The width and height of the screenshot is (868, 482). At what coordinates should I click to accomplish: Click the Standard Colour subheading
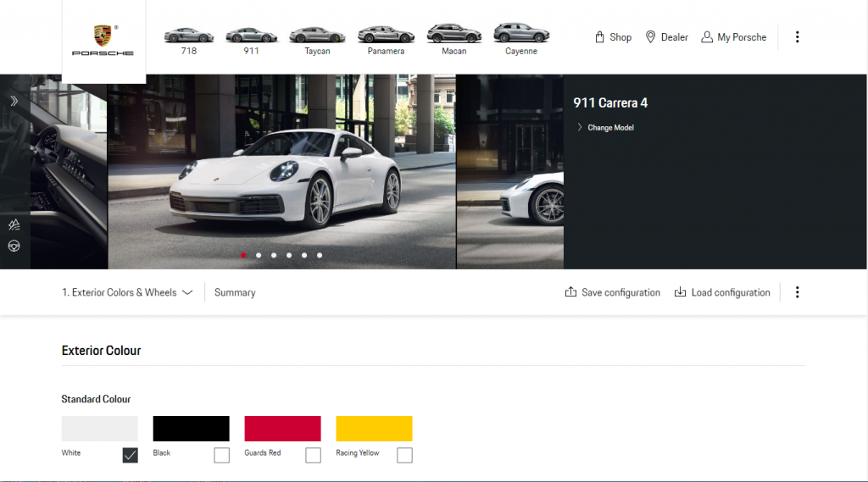coord(96,399)
